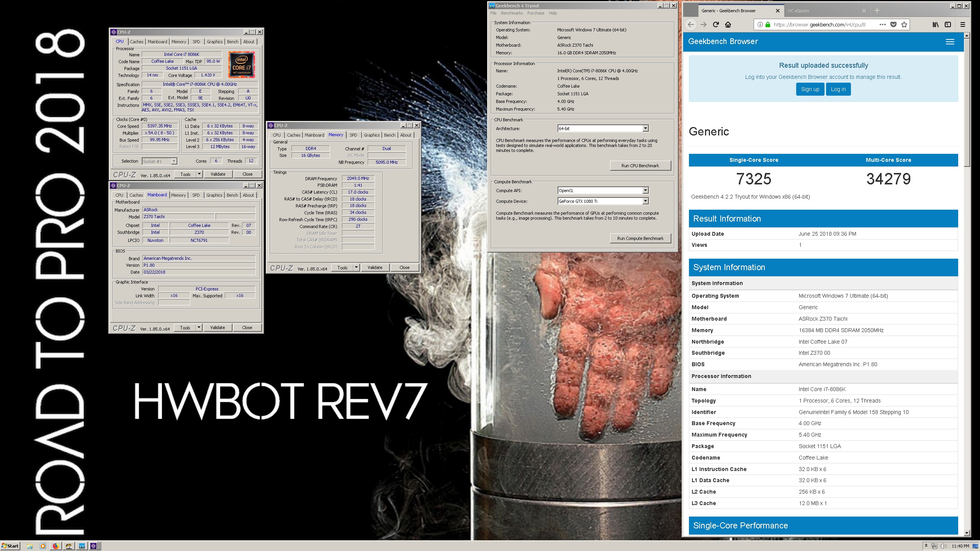Click the CPU-Z taskbar icon
This screenshot has width=980, height=551.
(x=94, y=546)
